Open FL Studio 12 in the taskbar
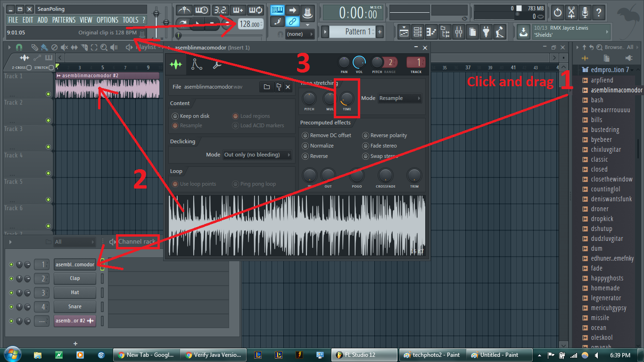Viewport: 644px width, 362px height. (364, 355)
